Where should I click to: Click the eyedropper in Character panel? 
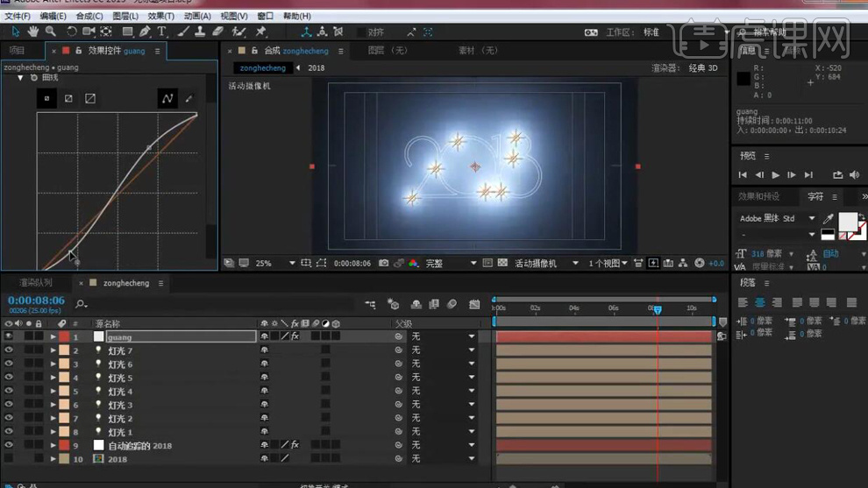829,218
